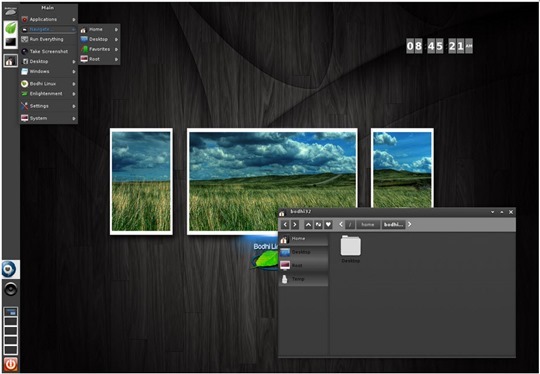The image size is (540, 374).
Task: Expand the arrow beside Settings menu item
Action: [x=74, y=106]
